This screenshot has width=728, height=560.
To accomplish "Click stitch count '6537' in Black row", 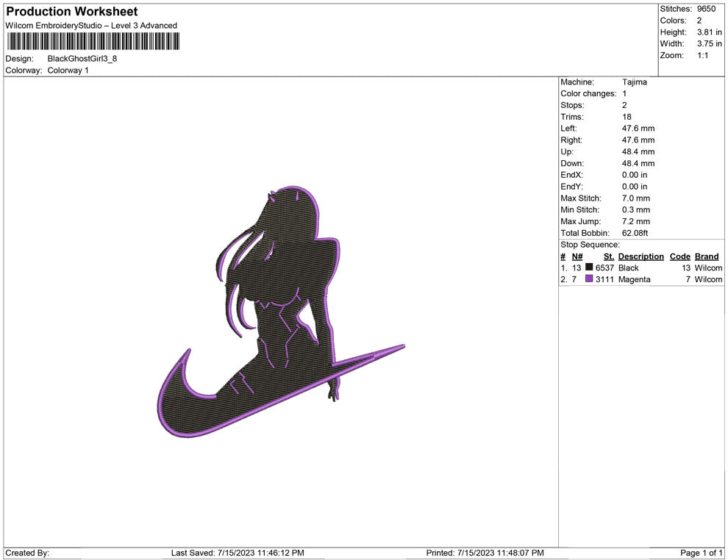I will [605, 268].
